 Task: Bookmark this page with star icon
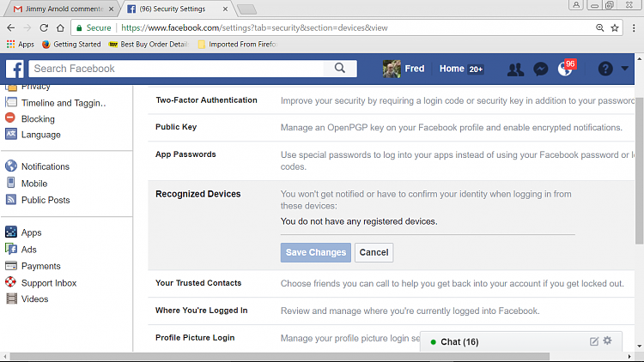[x=615, y=28]
